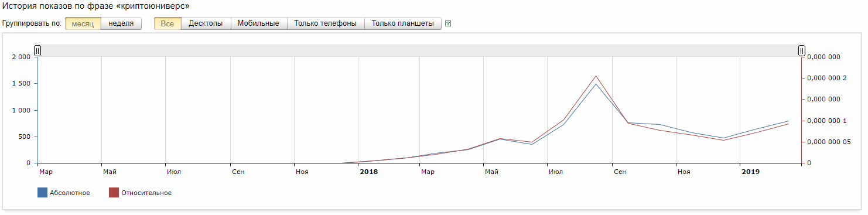Screen dimensions: 868x215
Task: Grab the left range slider handle
Action: pos(37,51)
